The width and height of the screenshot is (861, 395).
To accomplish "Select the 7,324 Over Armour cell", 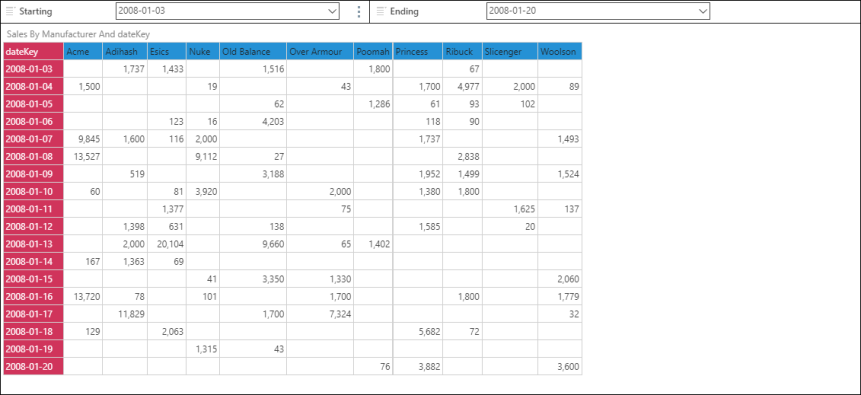I will [x=320, y=314].
